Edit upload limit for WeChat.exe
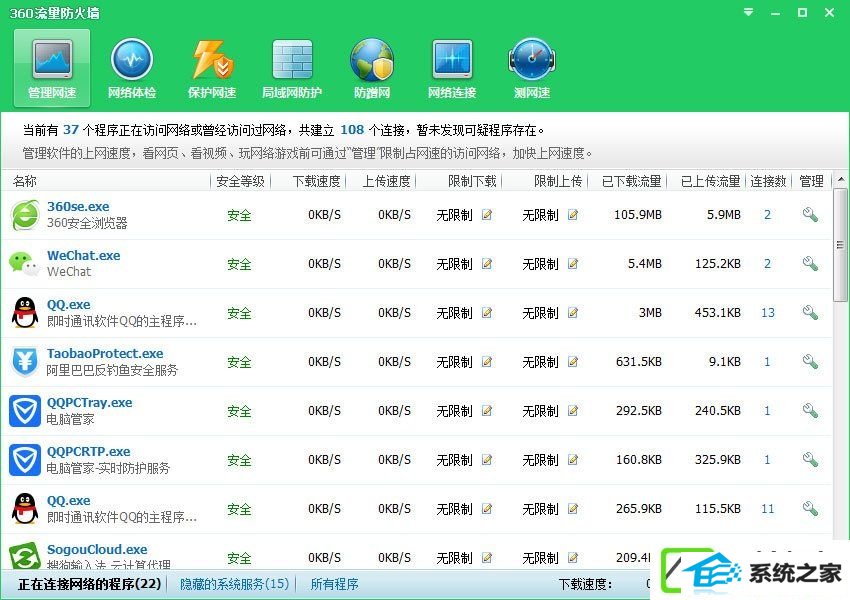 (x=572, y=264)
